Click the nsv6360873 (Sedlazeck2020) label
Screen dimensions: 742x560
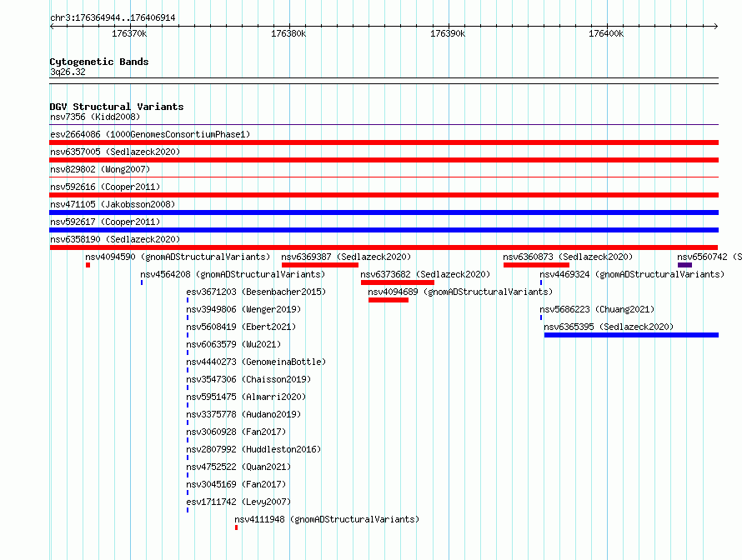[x=568, y=257]
